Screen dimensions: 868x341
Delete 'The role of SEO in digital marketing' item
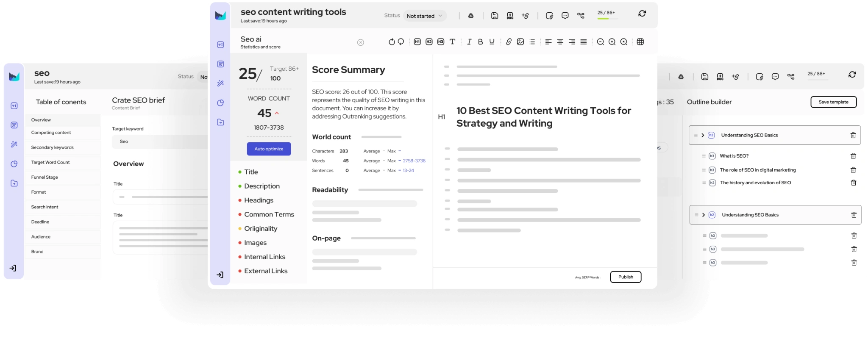853,170
